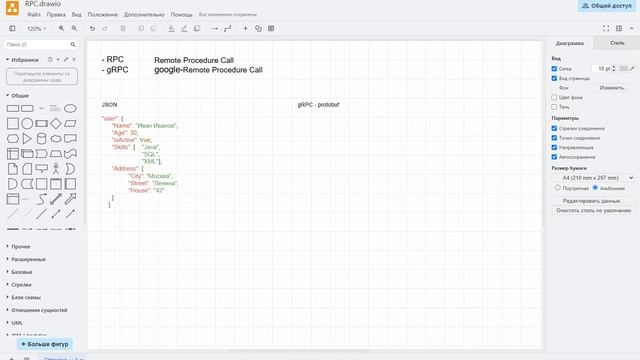This screenshot has width=640, height=360.
Task: Enable the Цвет фона checkbox
Action: [x=554, y=98]
